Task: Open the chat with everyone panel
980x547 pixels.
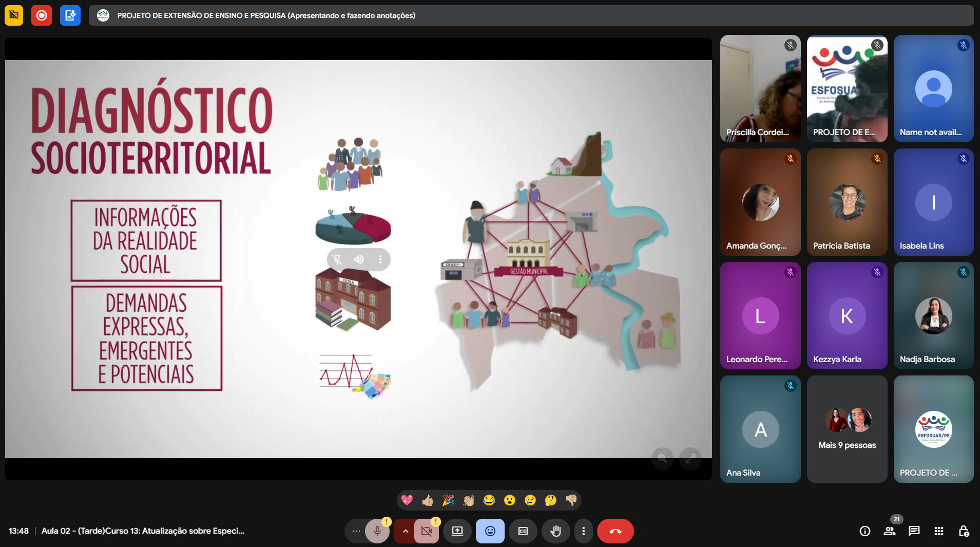Action: point(914,531)
